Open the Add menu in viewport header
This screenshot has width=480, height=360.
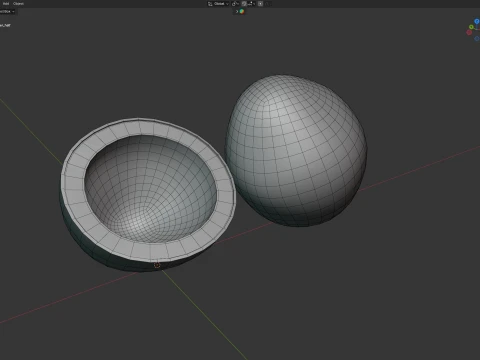pos(6,4)
